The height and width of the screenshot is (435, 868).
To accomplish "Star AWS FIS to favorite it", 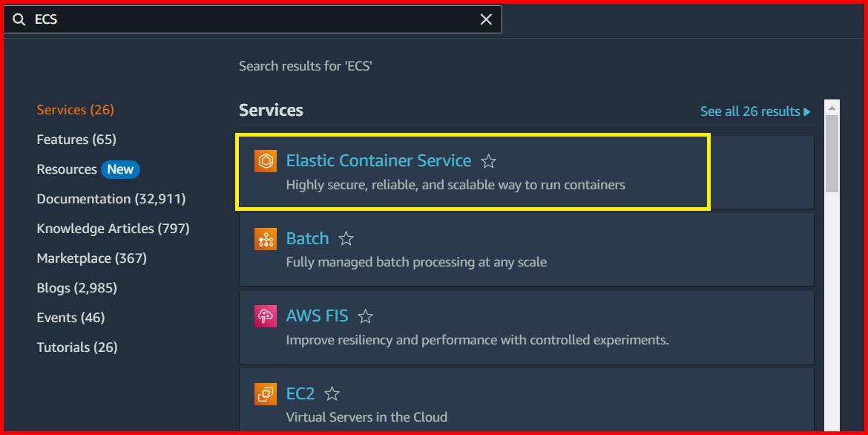I will (365, 315).
